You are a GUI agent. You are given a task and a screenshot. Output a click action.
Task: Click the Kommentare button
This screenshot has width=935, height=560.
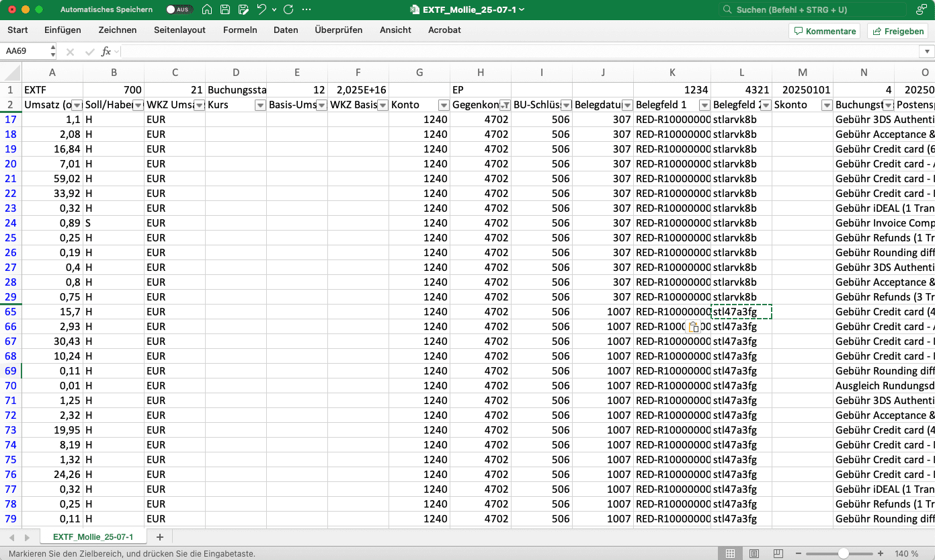tap(825, 31)
